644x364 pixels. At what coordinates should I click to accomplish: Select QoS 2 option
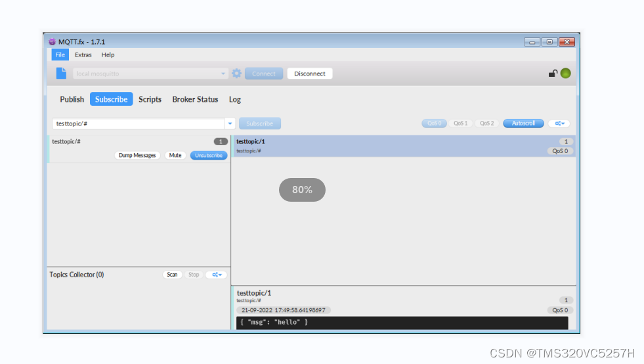click(x=486, y=124)
